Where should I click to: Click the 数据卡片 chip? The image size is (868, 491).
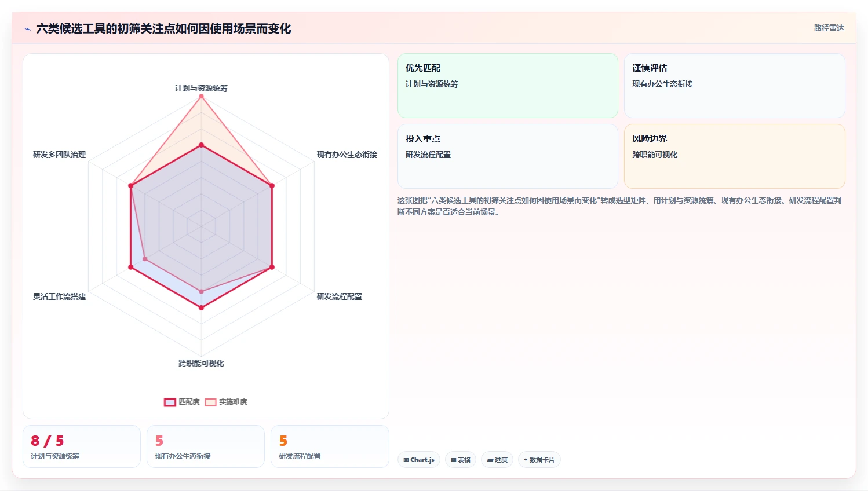[x=539, y=460]
